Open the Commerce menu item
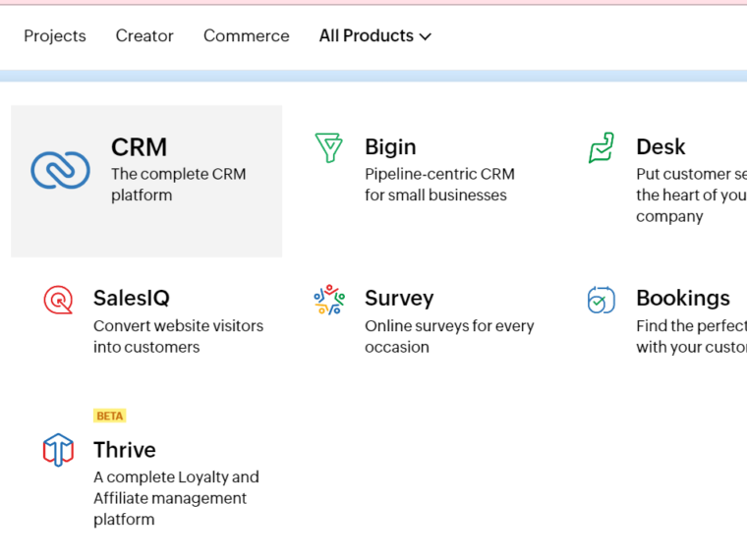747x560 pixels. tap(247, 35)
